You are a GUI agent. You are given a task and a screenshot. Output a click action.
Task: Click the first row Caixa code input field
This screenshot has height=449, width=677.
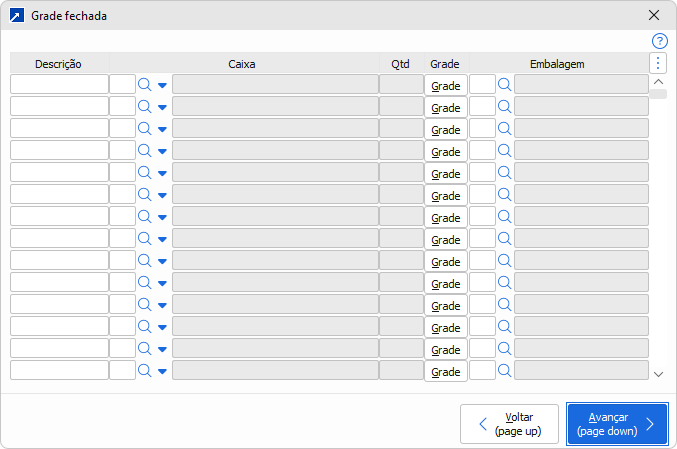click(122, 85)
